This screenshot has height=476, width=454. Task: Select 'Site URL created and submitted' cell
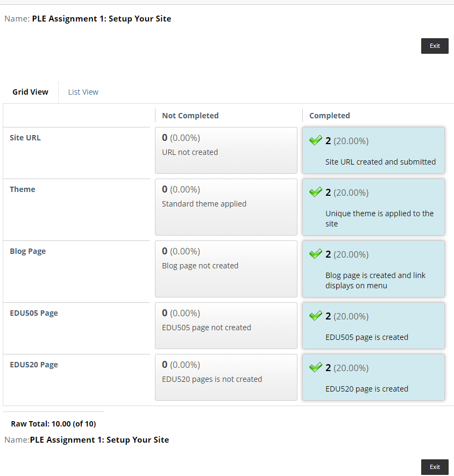click(x=373, y=150)
